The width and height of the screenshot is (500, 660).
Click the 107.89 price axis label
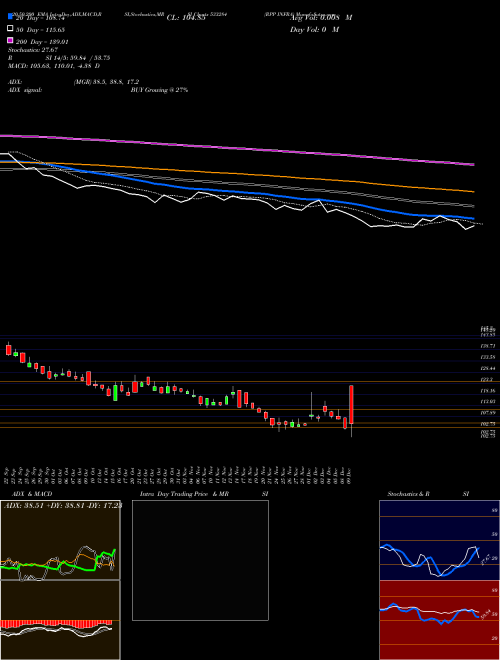(x=488, y=413)
